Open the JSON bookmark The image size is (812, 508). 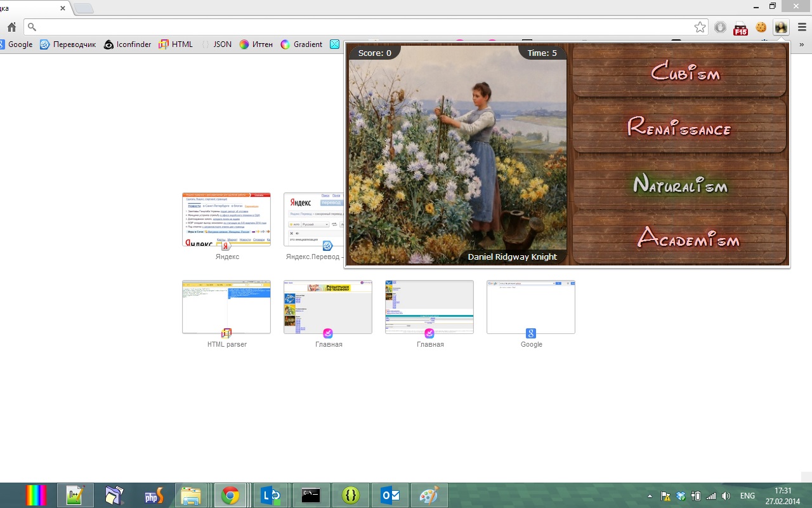tap(216, 44)
